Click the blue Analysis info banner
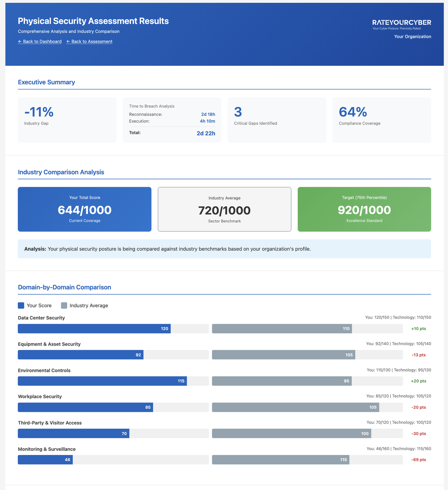Viewport: 448px width, 490px height. pos(224,249)
